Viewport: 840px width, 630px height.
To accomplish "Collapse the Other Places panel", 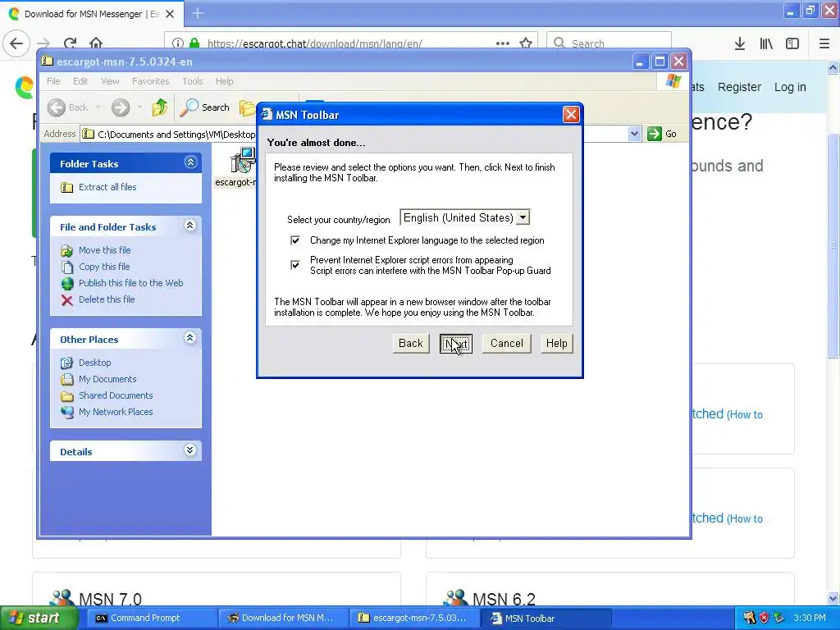I will [x=190, y=337].
